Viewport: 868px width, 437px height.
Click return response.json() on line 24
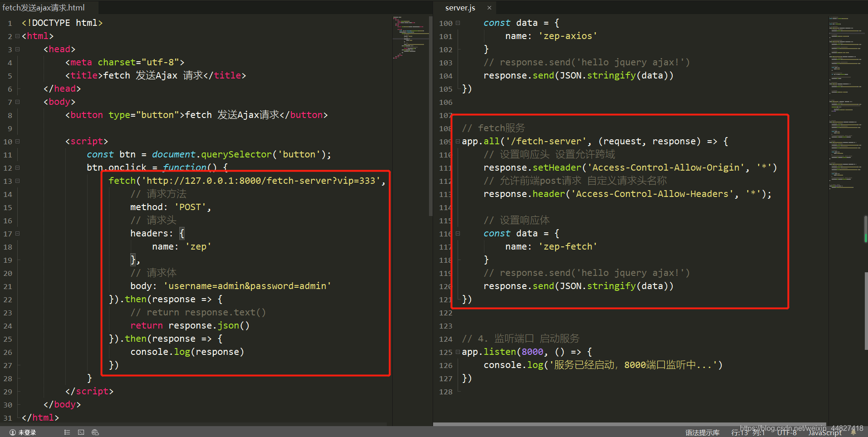tap(190, 325)
